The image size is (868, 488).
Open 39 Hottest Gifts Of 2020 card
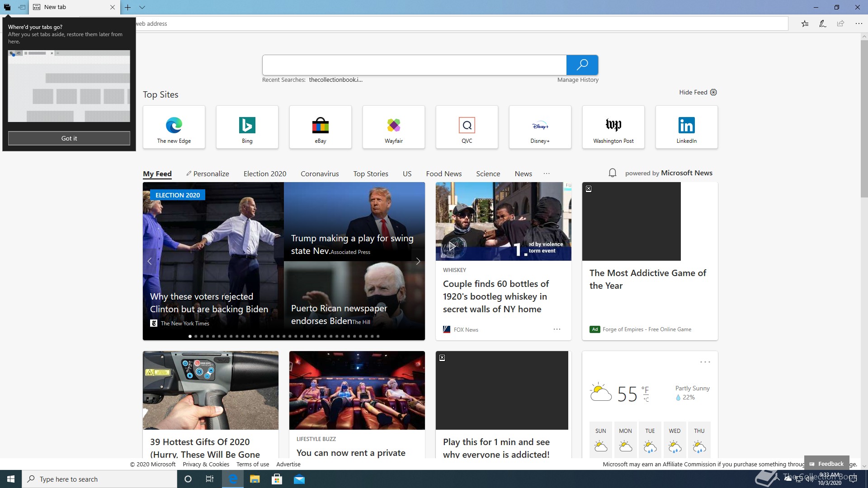211,404
